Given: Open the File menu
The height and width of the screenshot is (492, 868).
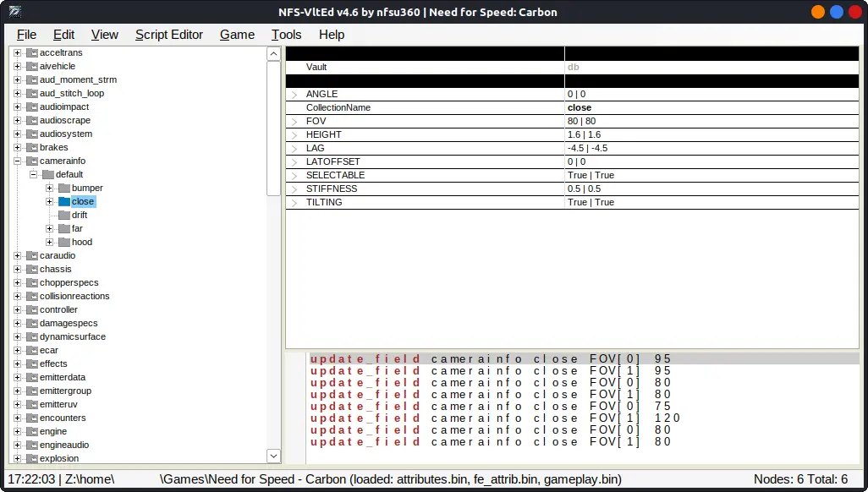Looking at the screenshot, I should point(26,35).
